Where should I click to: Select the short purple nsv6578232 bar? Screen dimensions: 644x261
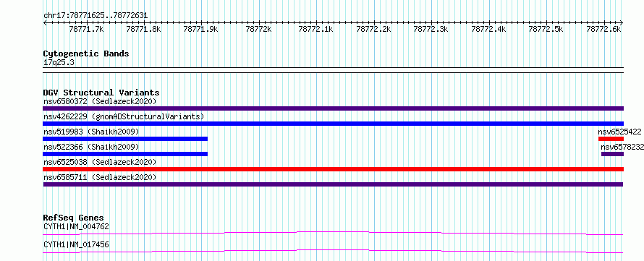(612, 154)
